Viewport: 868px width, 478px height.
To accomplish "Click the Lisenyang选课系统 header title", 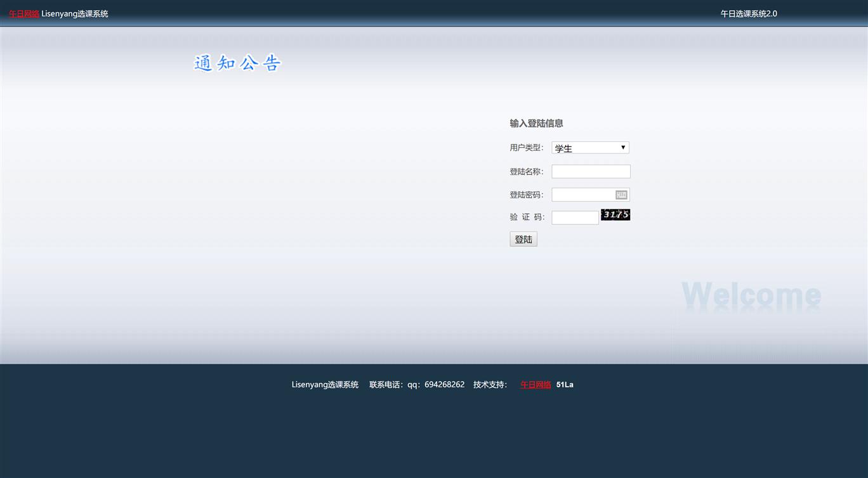I will point(75,14).
